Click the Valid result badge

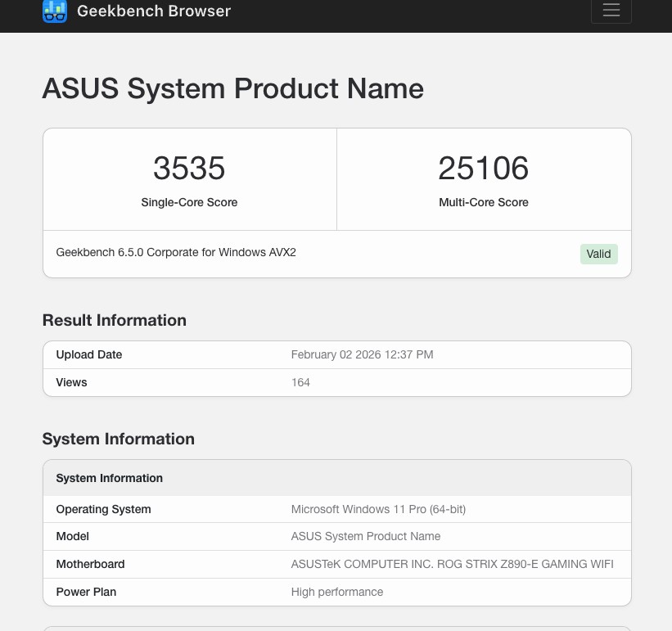pyautogui.click(x=598, y=254)
